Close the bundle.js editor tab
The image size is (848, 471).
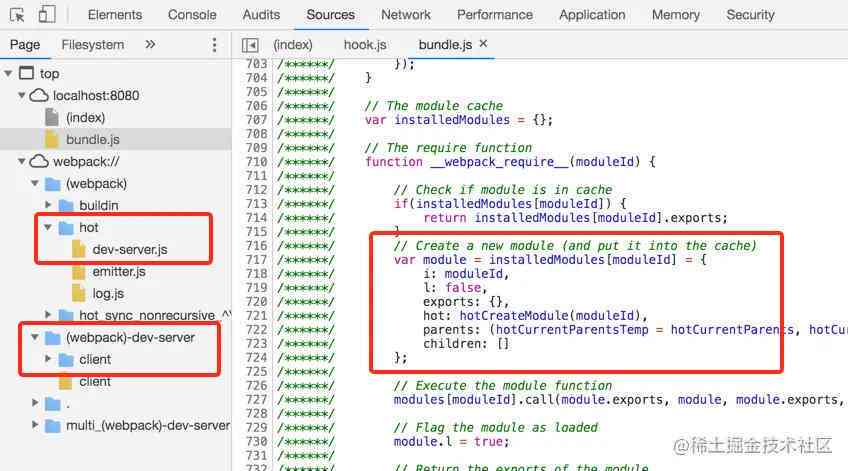483,43
